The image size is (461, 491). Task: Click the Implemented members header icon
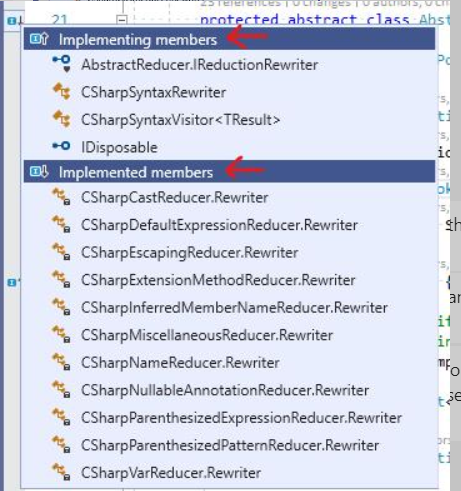point(39,172)
